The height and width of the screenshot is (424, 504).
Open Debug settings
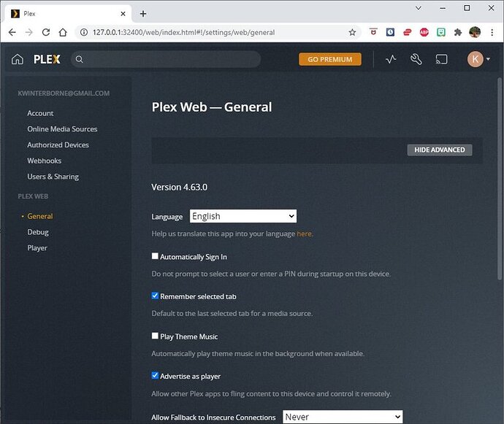(x=38, y=232)
